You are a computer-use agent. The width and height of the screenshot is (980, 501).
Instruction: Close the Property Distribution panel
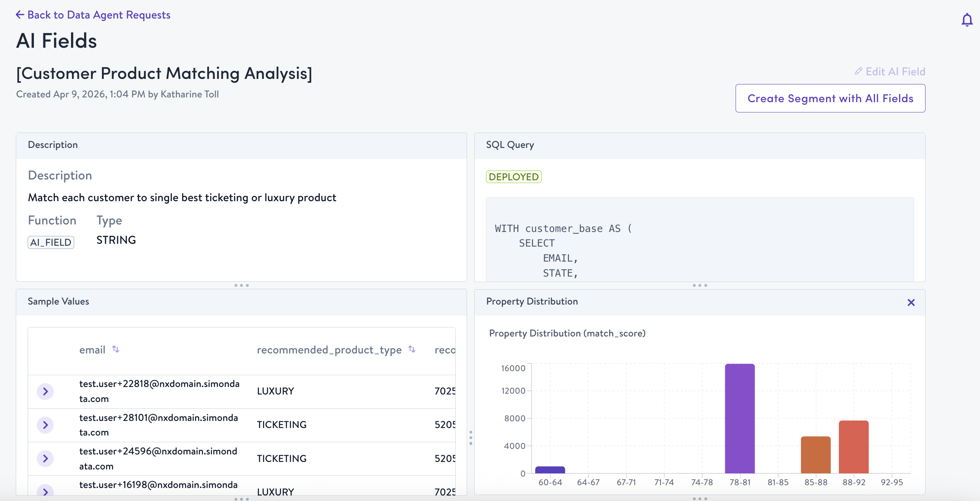911,302
